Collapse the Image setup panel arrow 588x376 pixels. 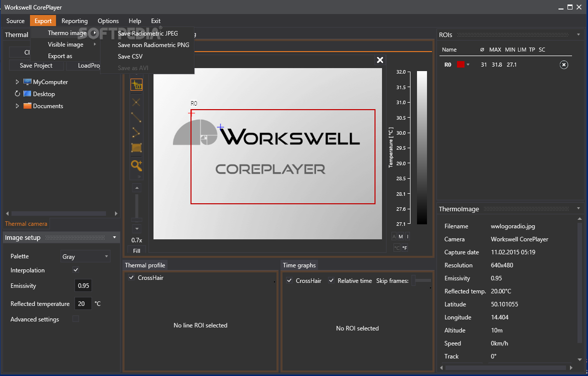(114, 237)
